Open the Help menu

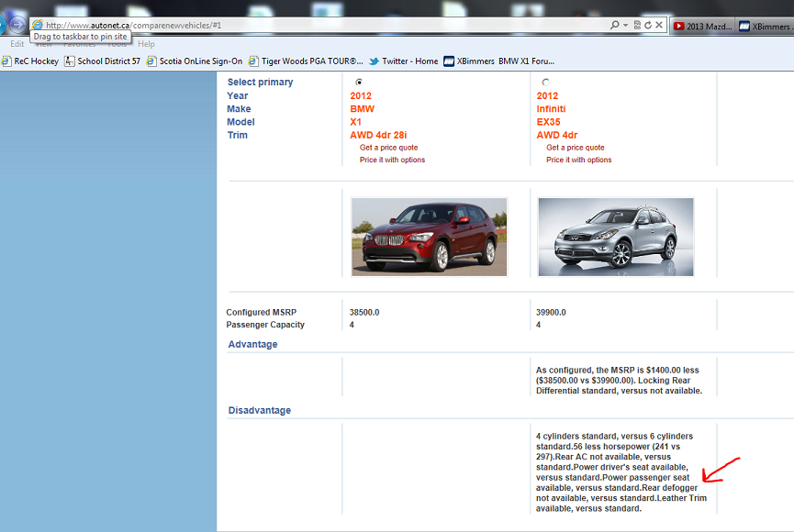pos(146,44)
